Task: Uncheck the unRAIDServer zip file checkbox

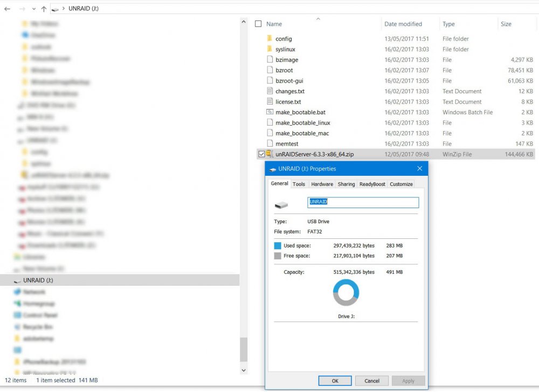Action: pos(261,154)
